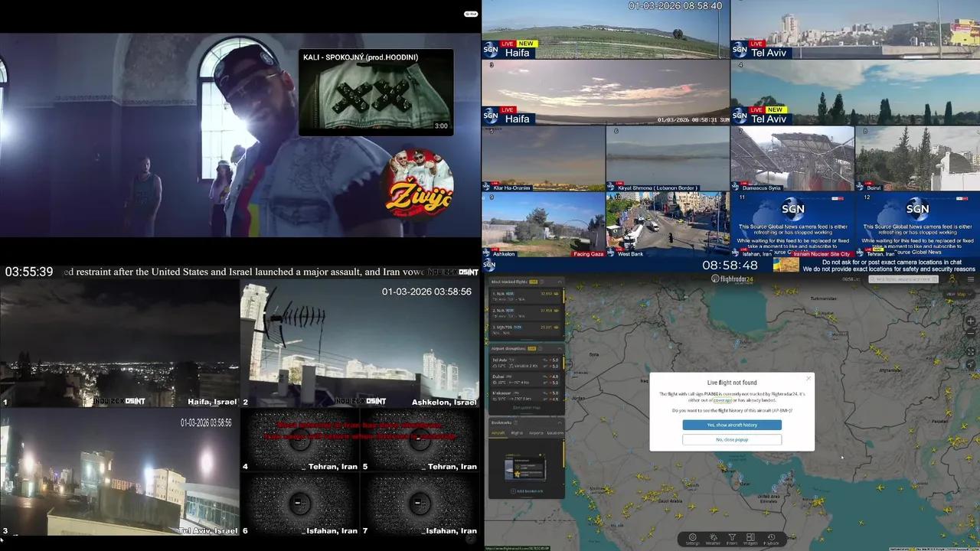
Task: Collapse the Airport disruptions panel
Action: (559, 348)
